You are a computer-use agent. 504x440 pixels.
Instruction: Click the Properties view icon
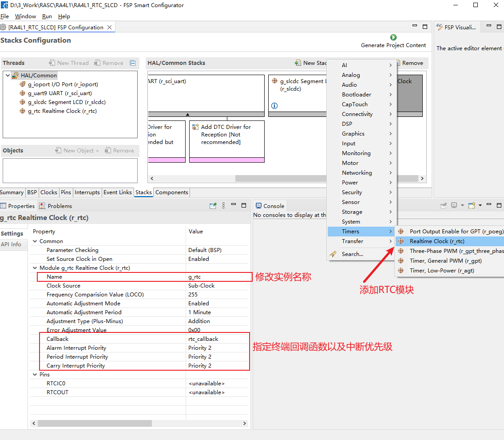pyautogui.click(x=3, y=205)
